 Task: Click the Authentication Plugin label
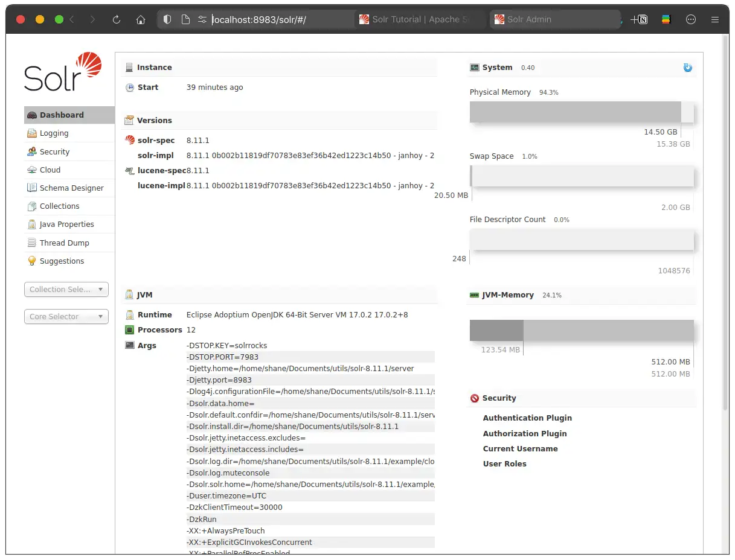527,418
